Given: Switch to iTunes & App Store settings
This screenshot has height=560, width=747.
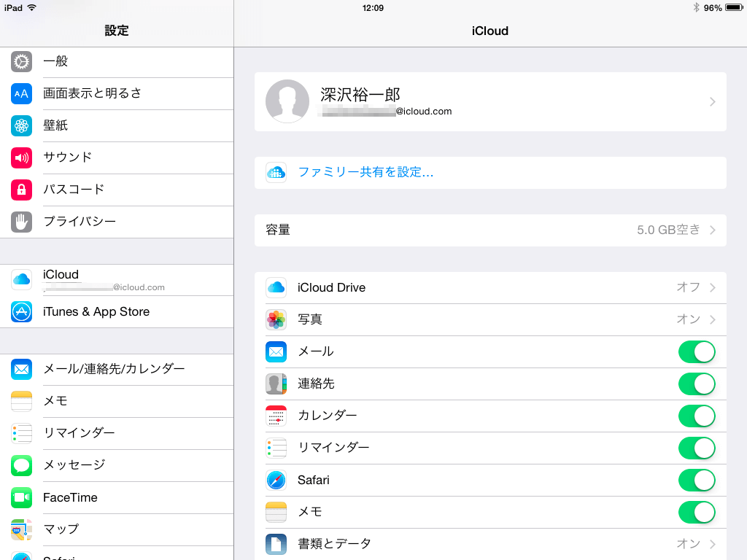Looking at the screenshot, I should (x=95, y=311).
